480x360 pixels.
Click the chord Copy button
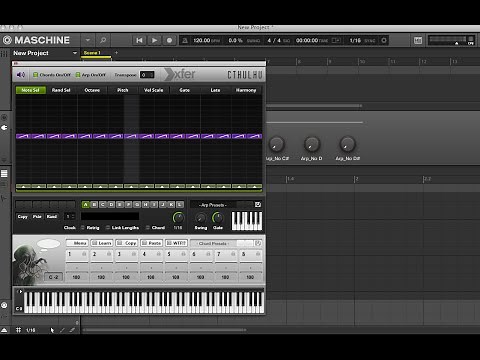pyautogui.click(x=127, y=243)
